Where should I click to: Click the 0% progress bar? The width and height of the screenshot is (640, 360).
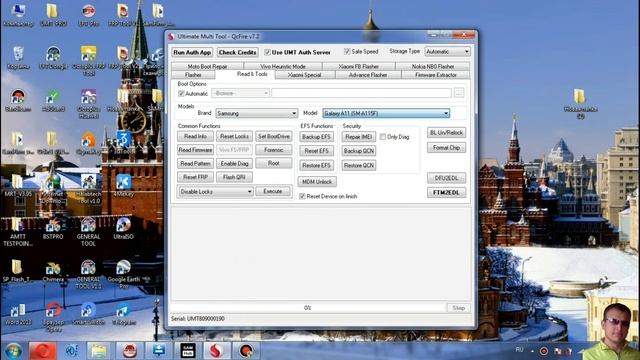(x=308, y=308)
